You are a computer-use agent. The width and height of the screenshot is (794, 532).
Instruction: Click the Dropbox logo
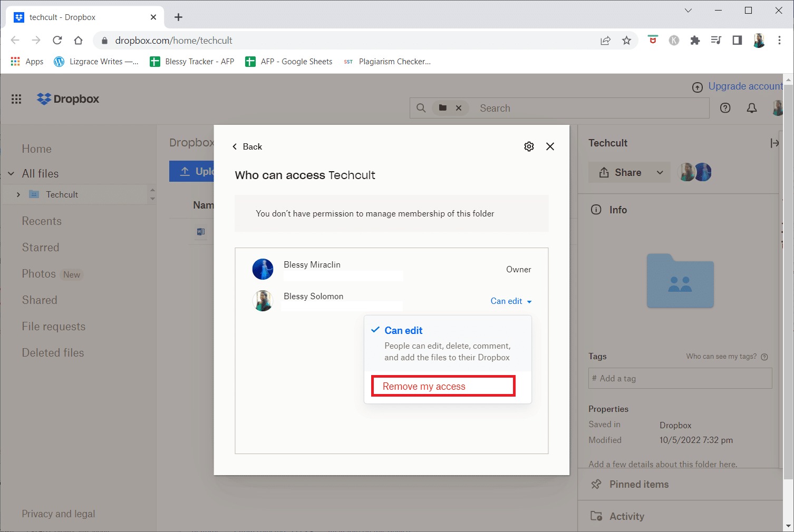click(68, 99)
